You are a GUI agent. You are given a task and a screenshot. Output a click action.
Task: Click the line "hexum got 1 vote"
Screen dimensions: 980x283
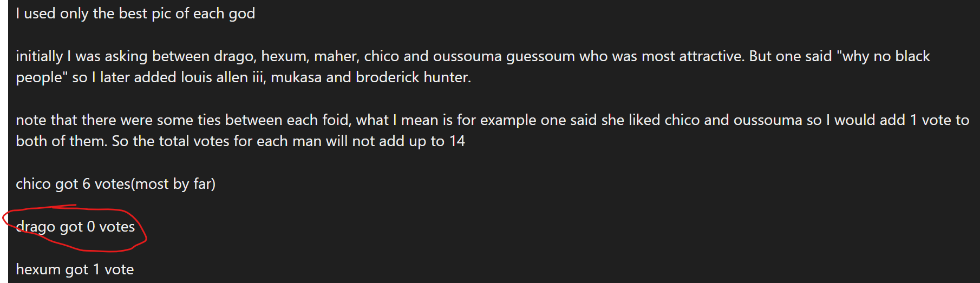(x=75, y=269)
